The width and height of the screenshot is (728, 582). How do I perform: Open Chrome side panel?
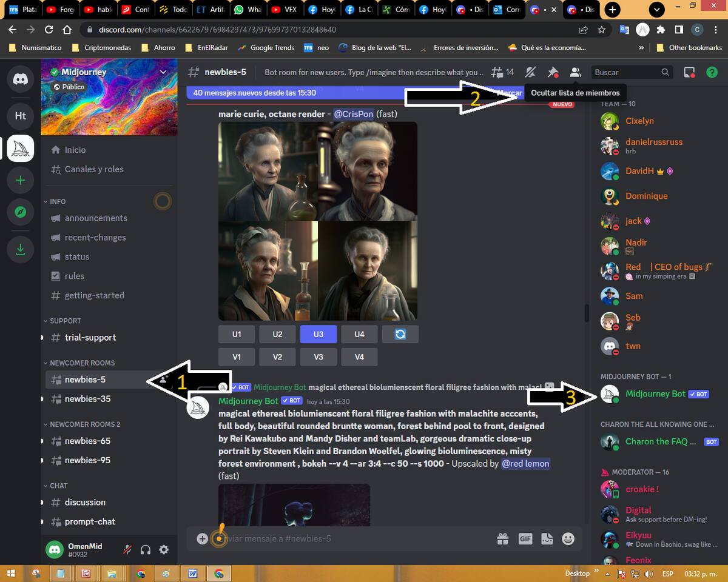pos(679,29)
